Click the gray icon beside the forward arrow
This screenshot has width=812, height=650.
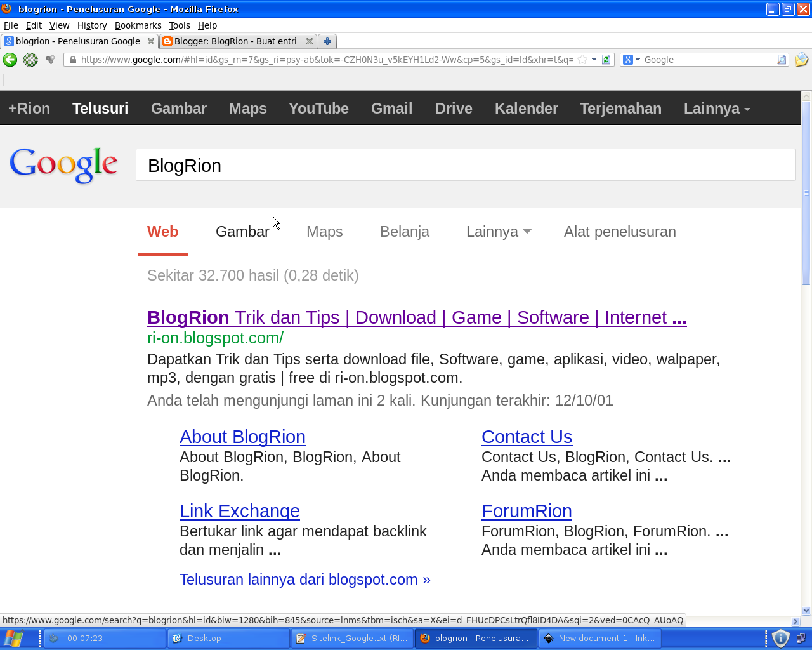point(50,60)
